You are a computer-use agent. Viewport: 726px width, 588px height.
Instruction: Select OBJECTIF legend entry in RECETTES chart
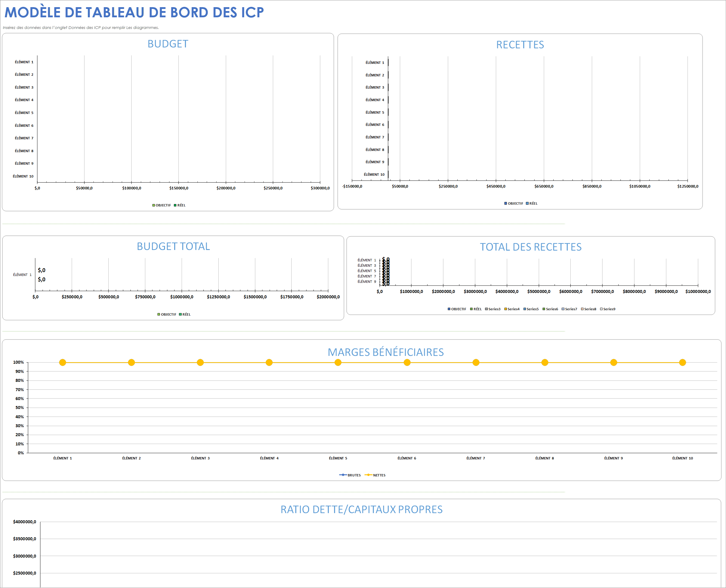coord(514,203)
